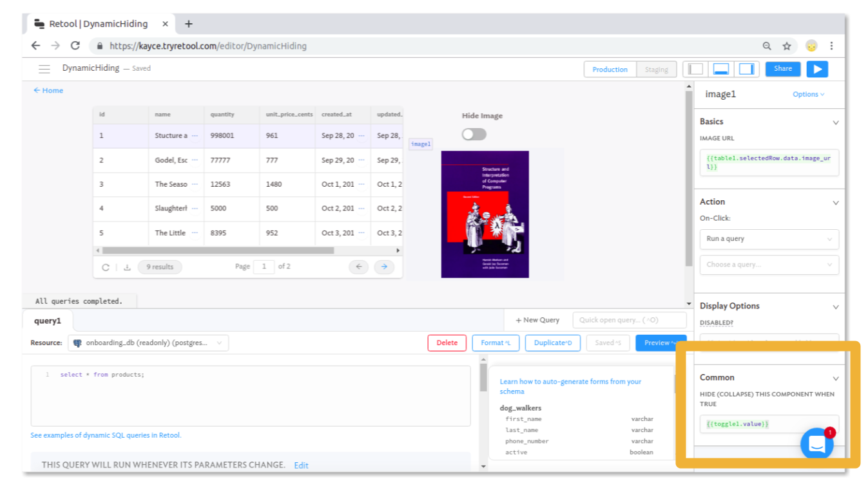
Task: Click the horizontal table scrollbar
Action: pos(218,250)
